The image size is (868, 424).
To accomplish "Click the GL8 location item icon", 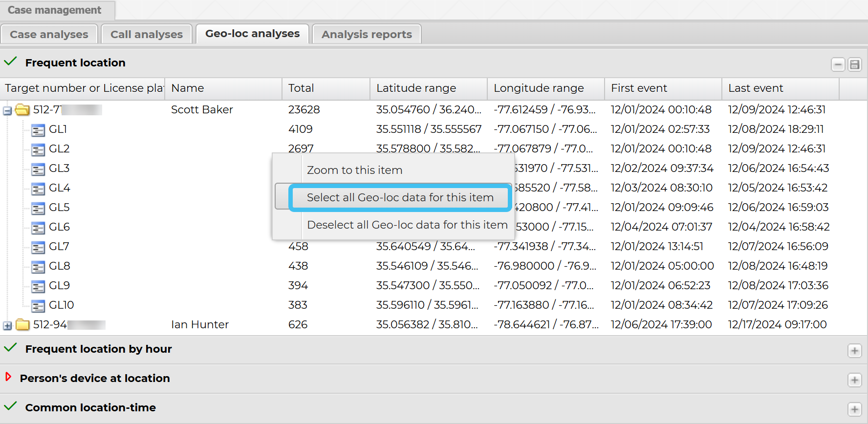I will 38,267.
